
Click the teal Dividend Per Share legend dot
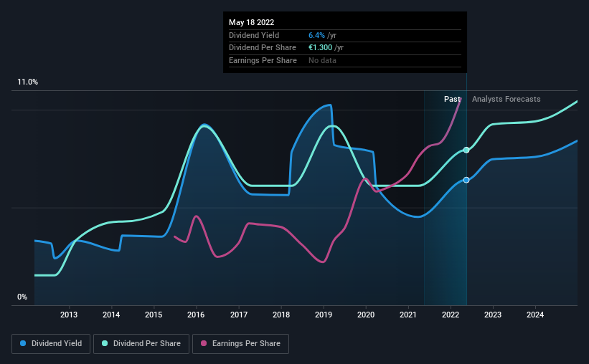coord(105,343)
